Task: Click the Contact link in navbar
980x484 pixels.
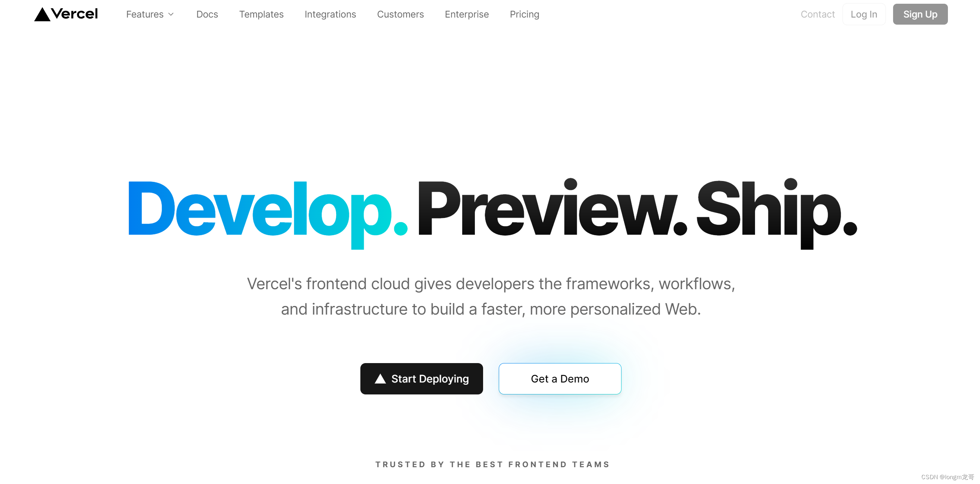Action: 817,14
